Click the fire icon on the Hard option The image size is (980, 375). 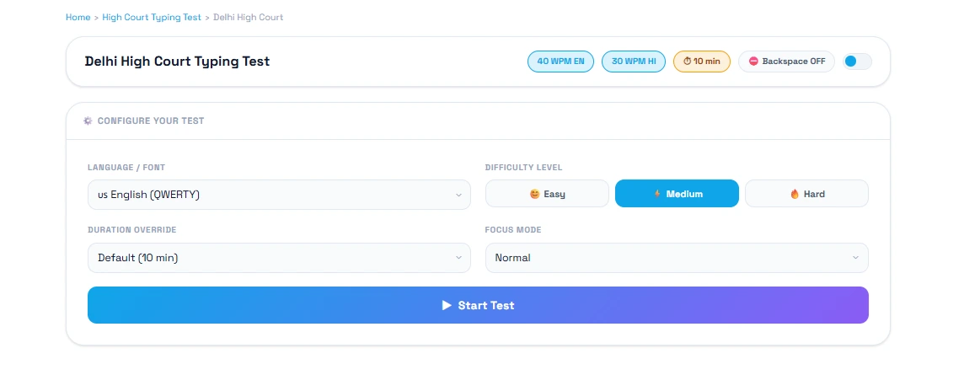tap(794, 194)
